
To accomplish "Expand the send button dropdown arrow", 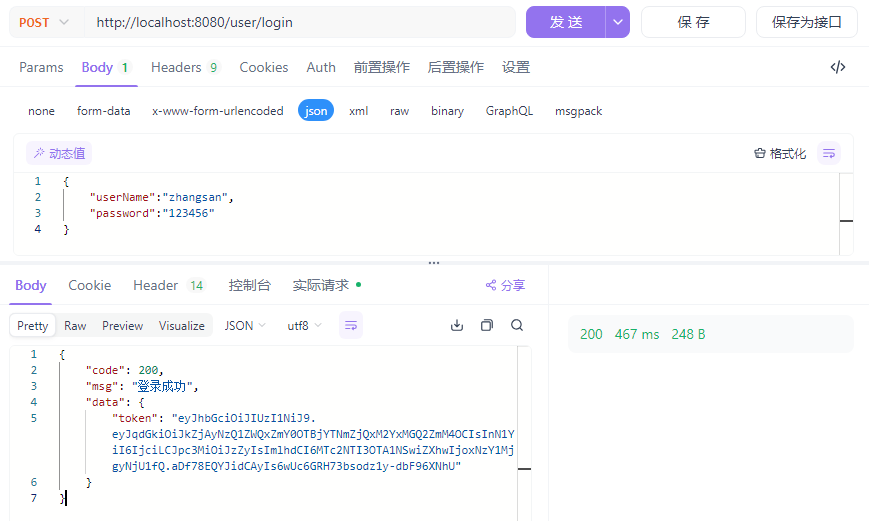I will 618,22.
